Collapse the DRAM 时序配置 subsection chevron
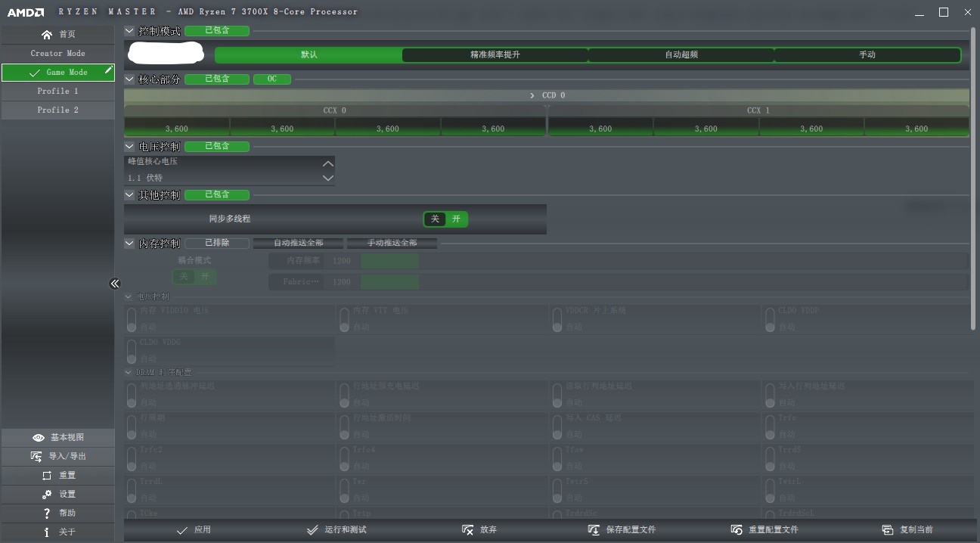This screenshot has height=543, width=980. pyautogui.click(x=129, y=373)
